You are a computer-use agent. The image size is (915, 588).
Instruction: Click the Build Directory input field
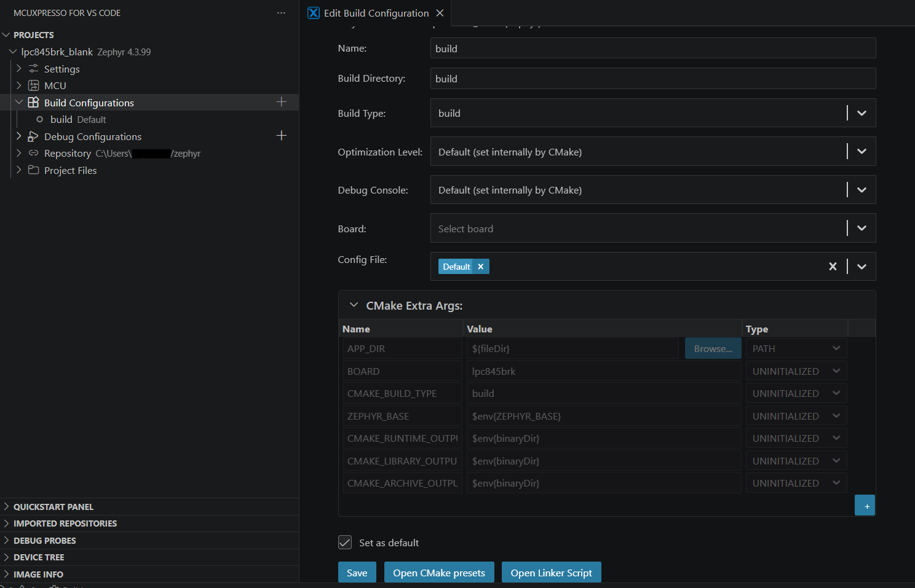pos(653,79)
